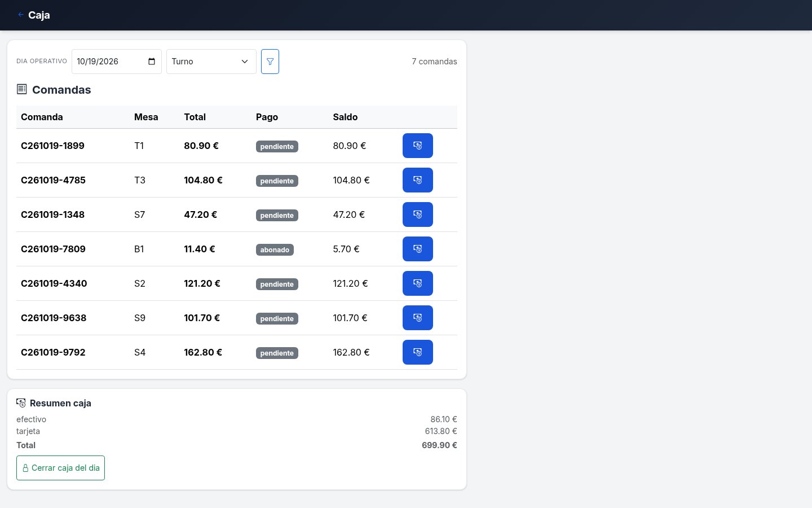
Task: Apply the funnel filter button
Action: pos(270,62)
